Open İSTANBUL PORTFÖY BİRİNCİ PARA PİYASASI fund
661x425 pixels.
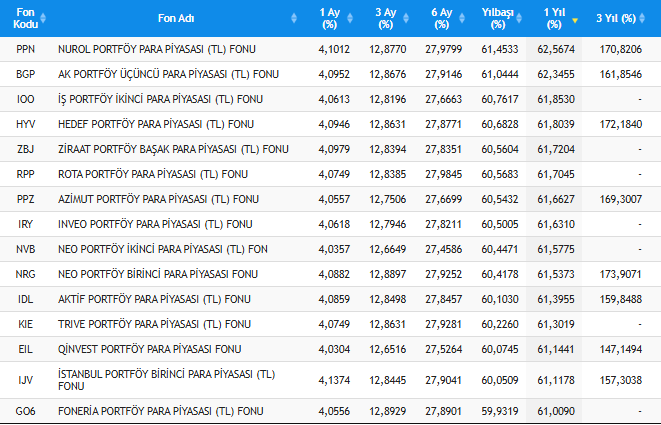(166, 379)
